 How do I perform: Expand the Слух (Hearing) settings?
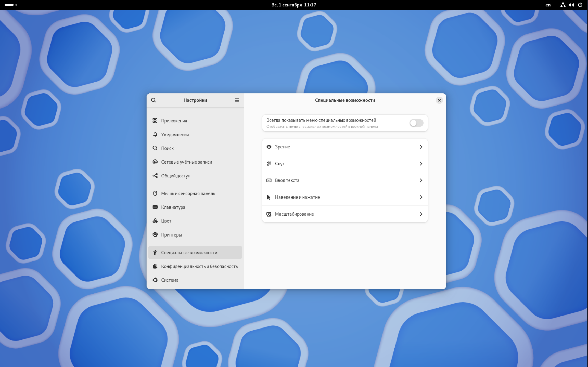click(344, 163)
